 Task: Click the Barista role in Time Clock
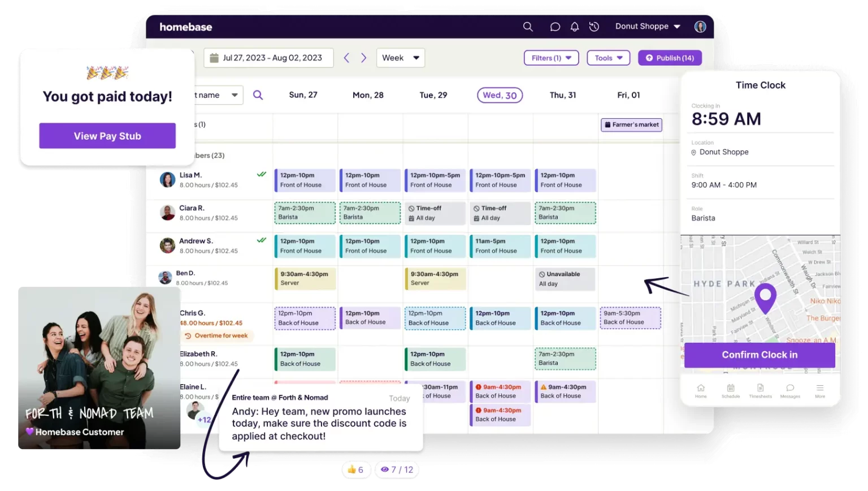703,218
